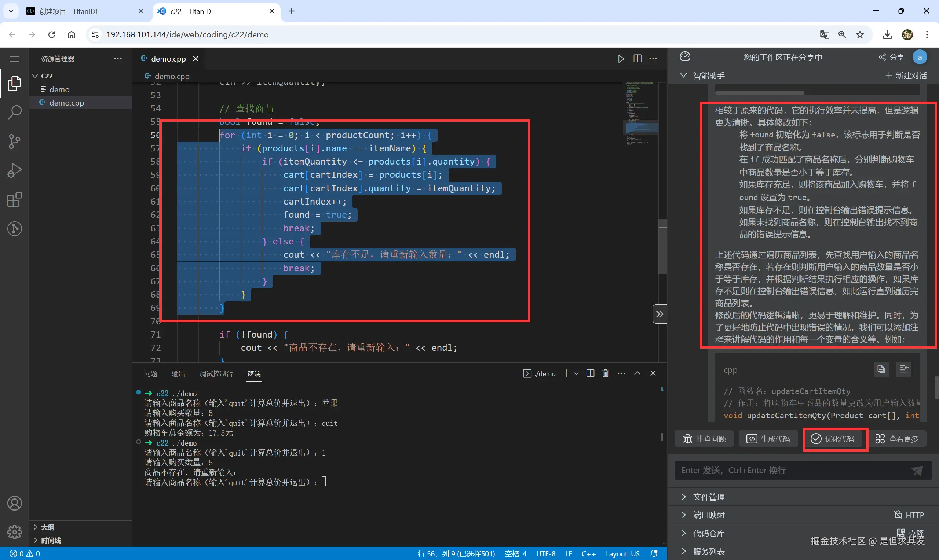Open the Manage gear icon
The width and height of the screenshot is (939, 560).
(14, 532)
